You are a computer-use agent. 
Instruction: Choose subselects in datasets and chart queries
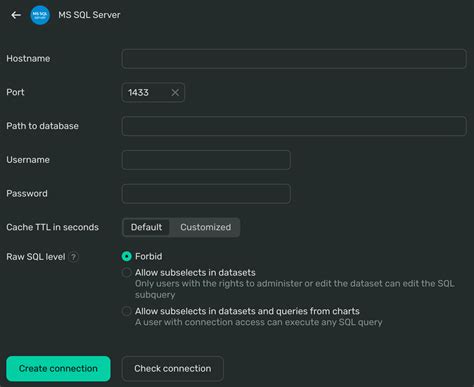(x=127, y=311)
